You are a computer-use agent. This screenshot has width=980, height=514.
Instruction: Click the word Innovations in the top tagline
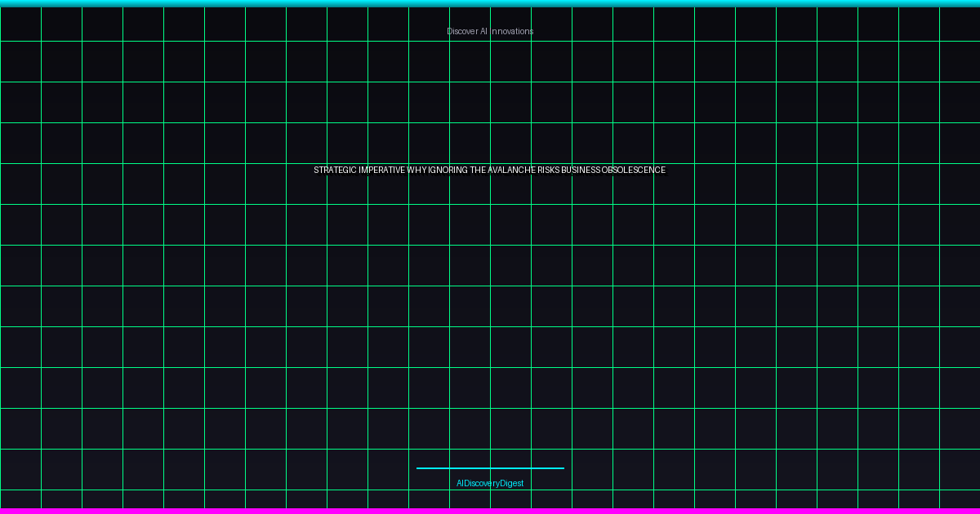tap(512, 31)
